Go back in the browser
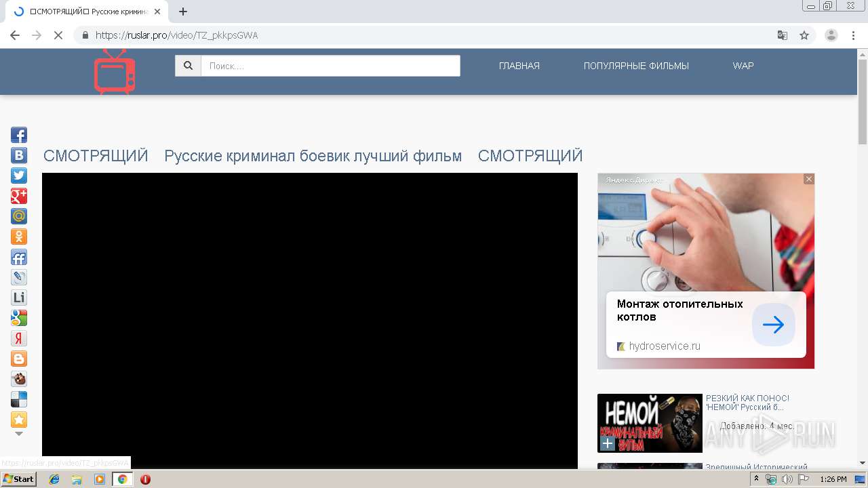 (15, 35)
